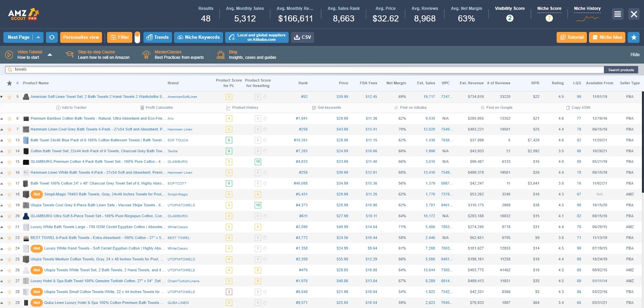Collapse the Video Tutorial panel arrow
The image size is (644, 308).
tap(50, 55)
